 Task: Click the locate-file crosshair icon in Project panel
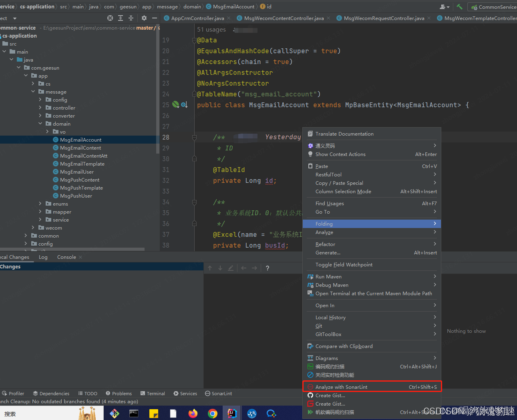point(110,18)
